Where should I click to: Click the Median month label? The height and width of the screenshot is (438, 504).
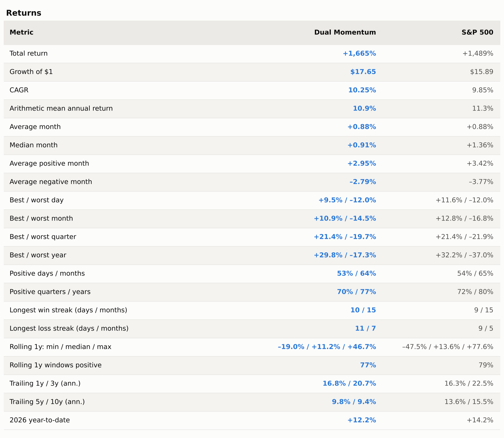coord(34,145)
